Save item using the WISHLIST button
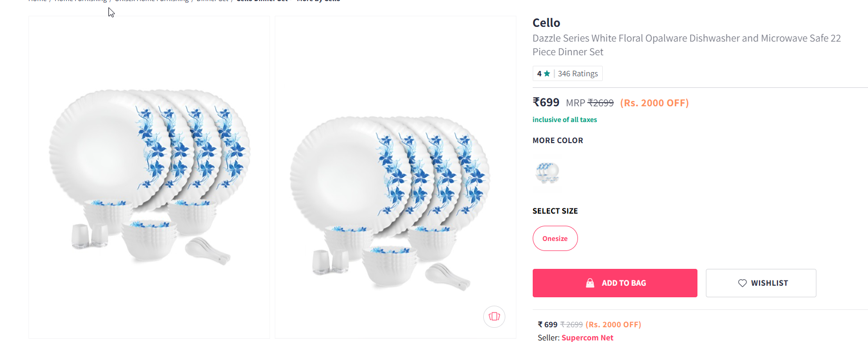Image resolution: width=868 pixels, height=342 pixels. (761, 283)
